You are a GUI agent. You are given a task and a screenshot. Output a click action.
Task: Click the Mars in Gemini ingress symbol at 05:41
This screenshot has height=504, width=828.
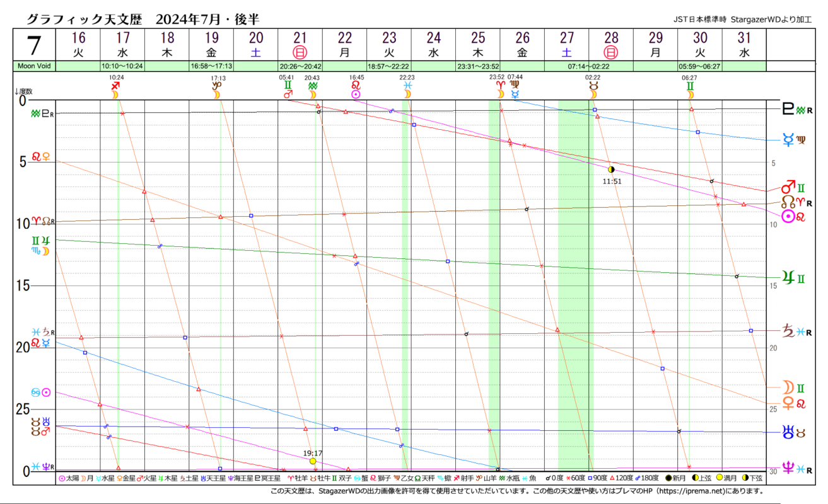point(288,89)
